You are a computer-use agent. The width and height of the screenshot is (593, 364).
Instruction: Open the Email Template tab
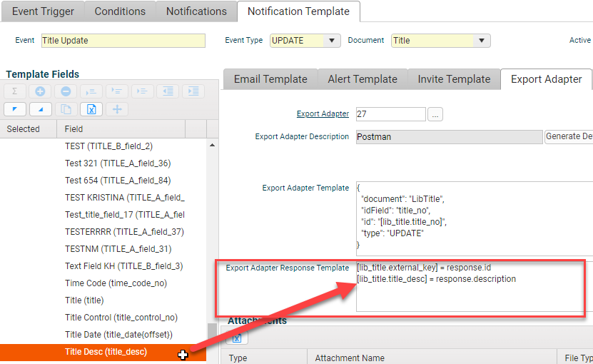(x=270, y=79)
